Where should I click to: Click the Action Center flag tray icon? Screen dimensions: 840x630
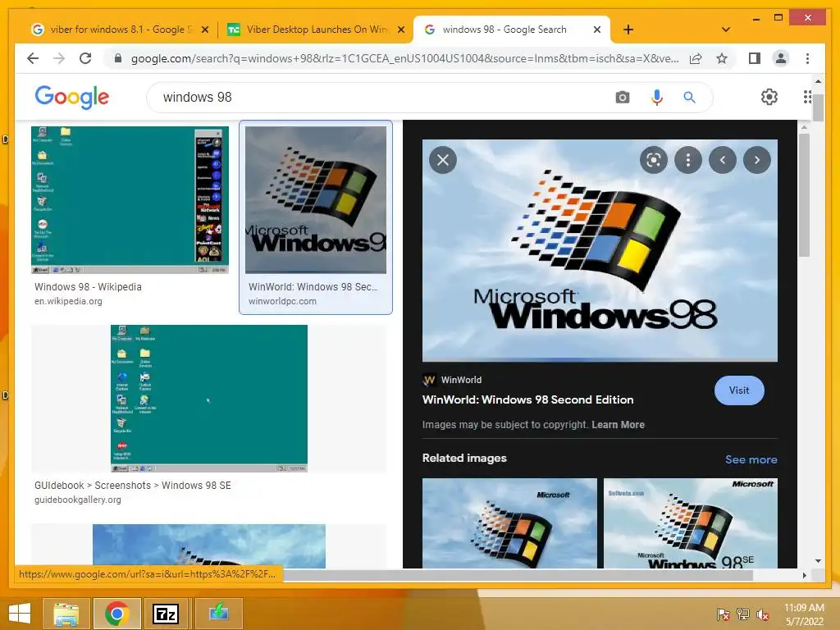723,614
